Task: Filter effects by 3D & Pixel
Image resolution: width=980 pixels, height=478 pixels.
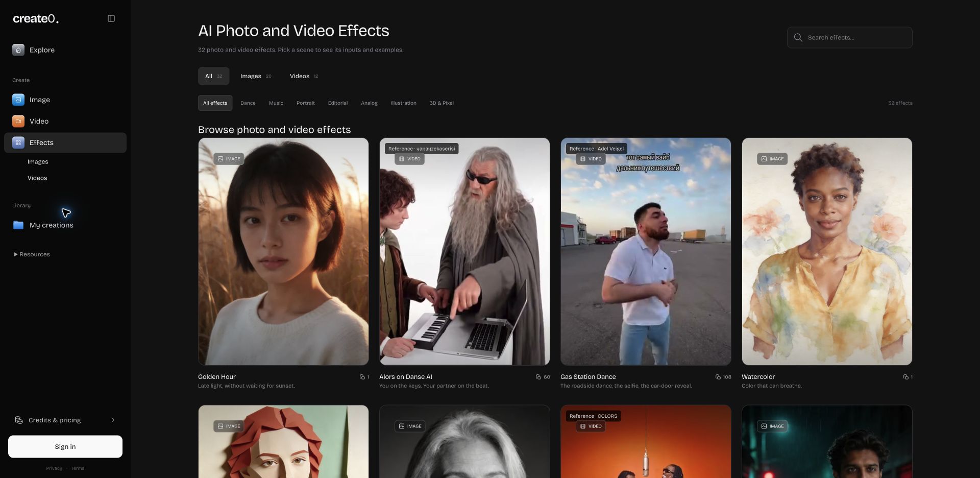Action: (442, 103)
